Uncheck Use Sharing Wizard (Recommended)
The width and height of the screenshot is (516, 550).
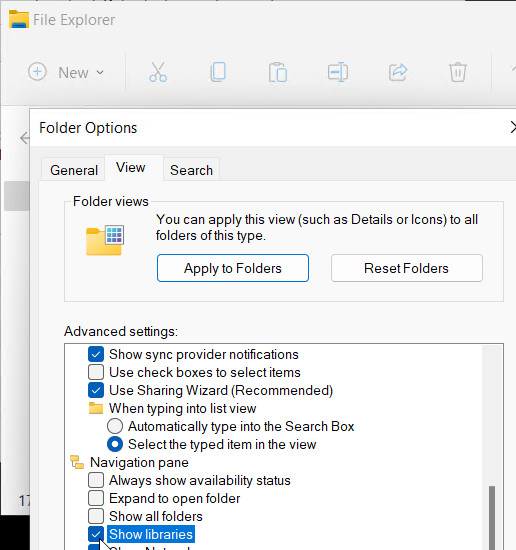pyautogui.click(x=96, y=390)
